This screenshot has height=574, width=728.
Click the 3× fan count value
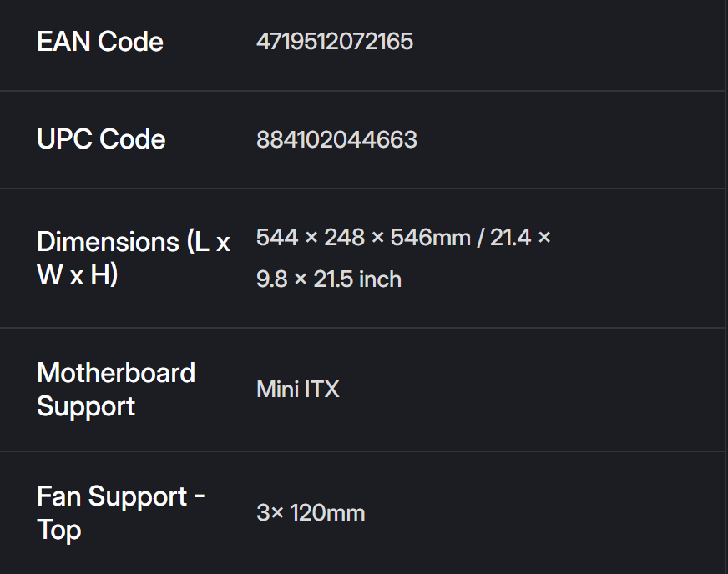tap(270, 512)
